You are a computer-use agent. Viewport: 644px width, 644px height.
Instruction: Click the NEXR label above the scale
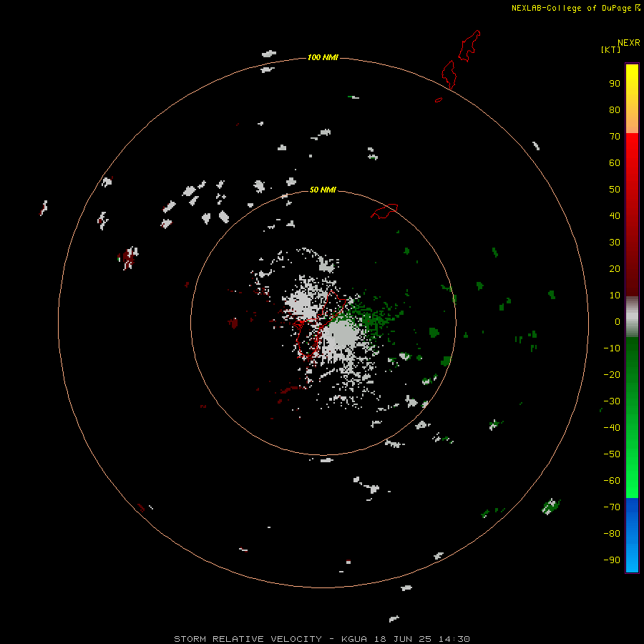tap(629, 43)
